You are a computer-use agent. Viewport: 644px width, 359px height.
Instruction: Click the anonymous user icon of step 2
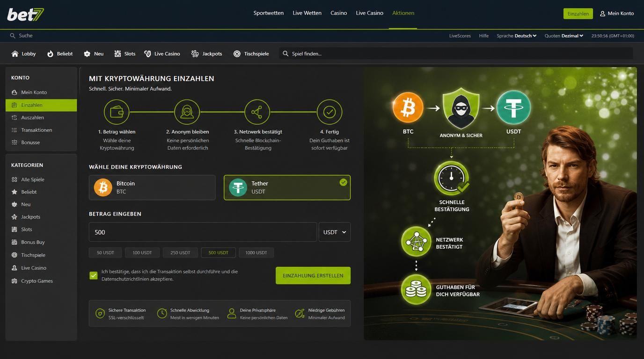coord(187,112)
